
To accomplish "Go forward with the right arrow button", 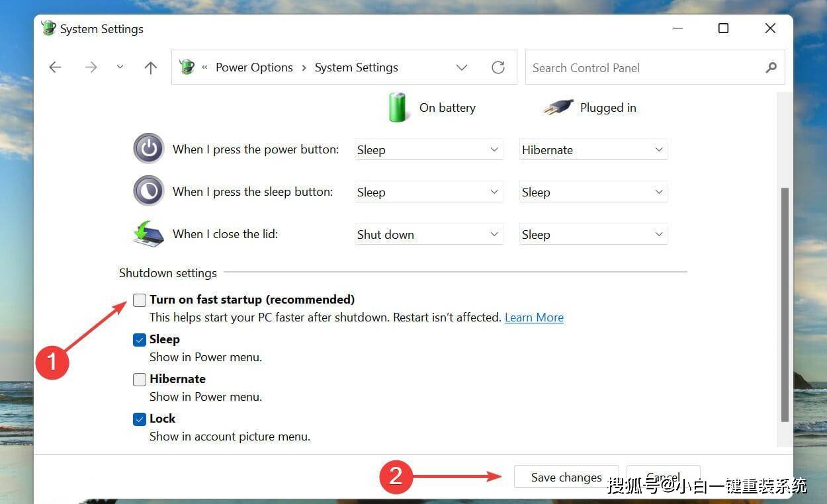I will point(91,67).
